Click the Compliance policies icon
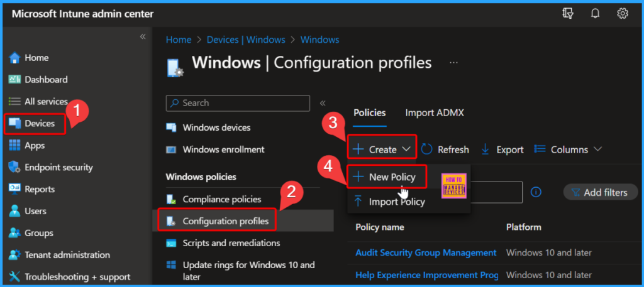 click(171, 199)
